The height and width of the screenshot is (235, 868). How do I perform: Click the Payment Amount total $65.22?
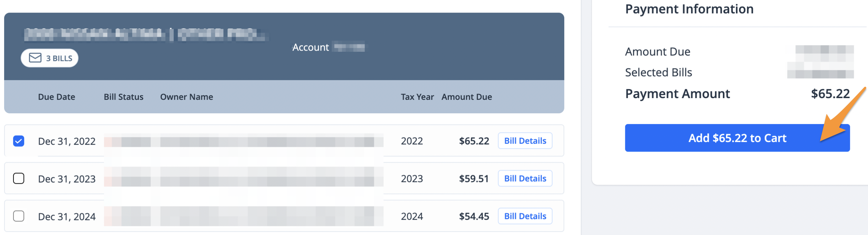pos(830,94)
